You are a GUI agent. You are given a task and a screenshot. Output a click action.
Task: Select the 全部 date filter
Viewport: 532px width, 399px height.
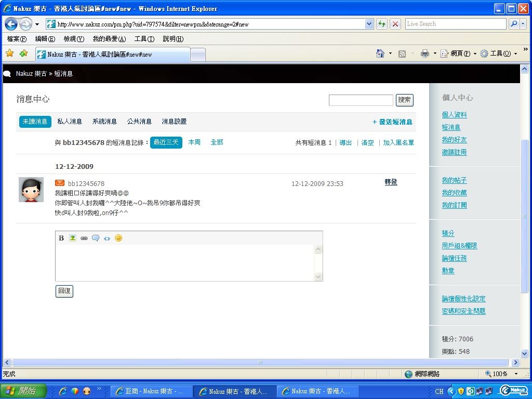tap(217, 142)
